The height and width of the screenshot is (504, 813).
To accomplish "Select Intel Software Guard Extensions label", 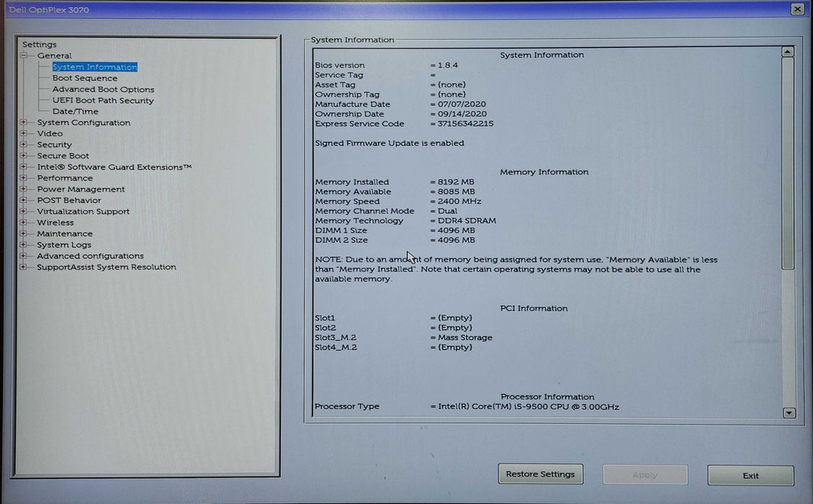I will (x=114, y=167).
